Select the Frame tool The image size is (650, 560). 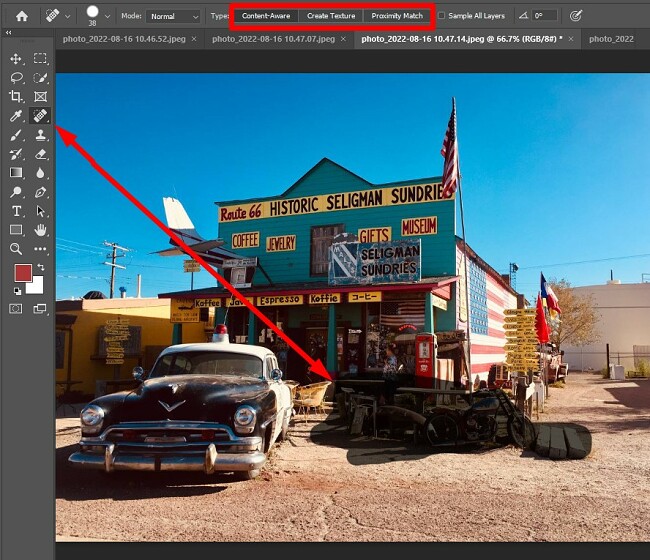click(x=40, y=97)
